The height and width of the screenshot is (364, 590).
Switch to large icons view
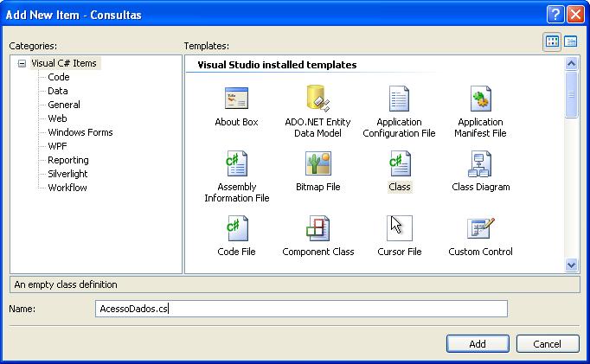click(x=552, y=42)
